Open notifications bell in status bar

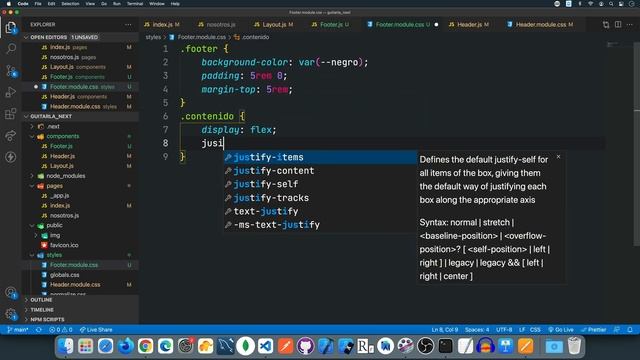[x=630, y=329]
